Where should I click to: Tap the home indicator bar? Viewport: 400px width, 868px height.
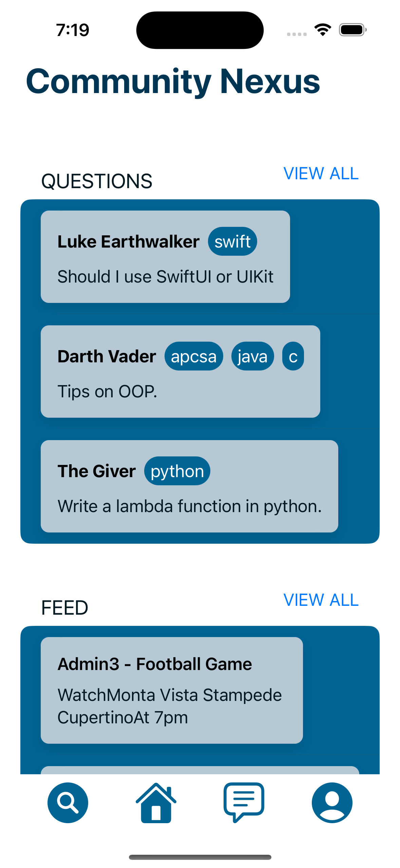(x=200, y=857)
